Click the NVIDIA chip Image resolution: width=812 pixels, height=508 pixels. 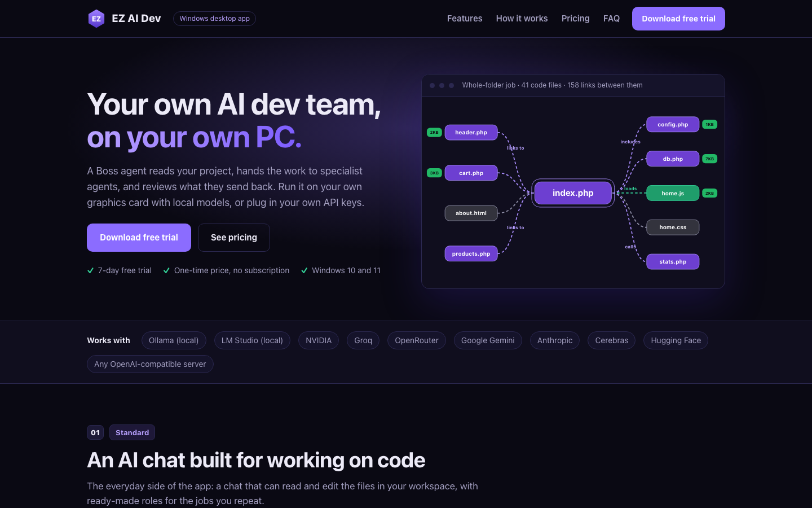319,340
